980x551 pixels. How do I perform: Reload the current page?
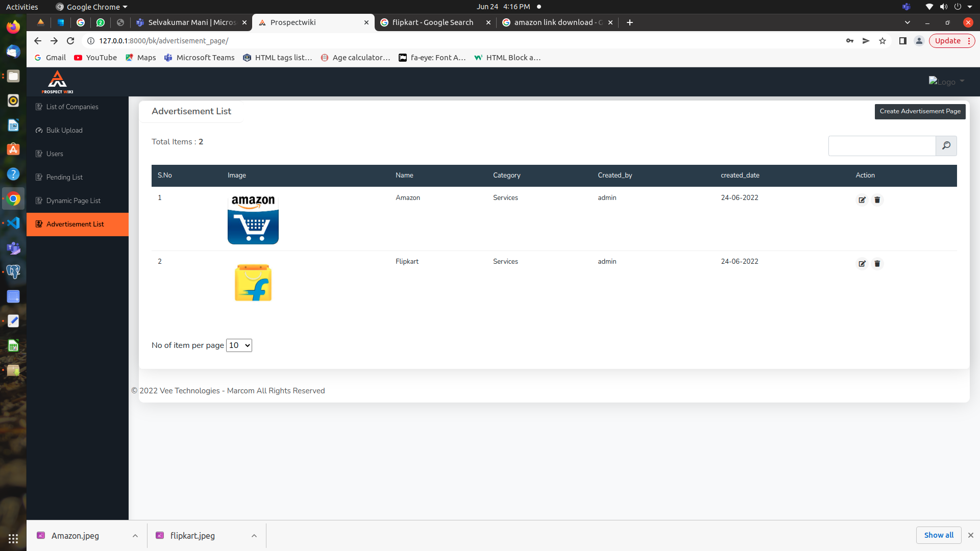pyautogui.click(x=70, y=41)
